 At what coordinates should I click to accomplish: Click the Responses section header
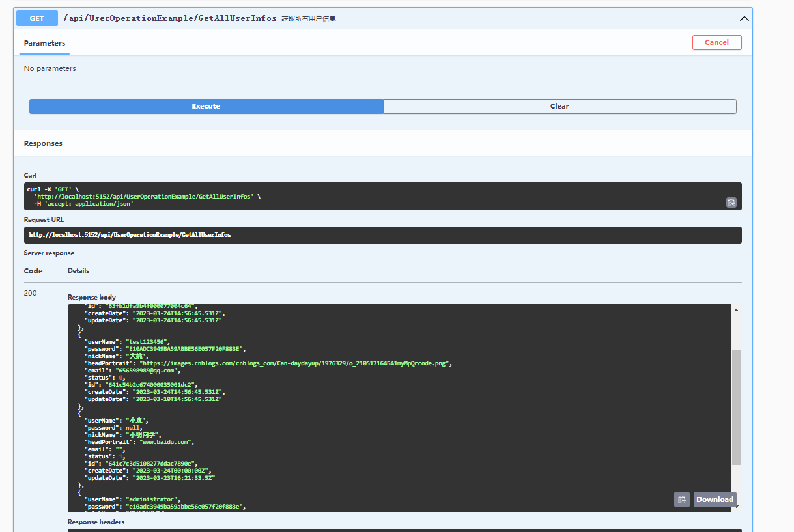click(43, 143)
